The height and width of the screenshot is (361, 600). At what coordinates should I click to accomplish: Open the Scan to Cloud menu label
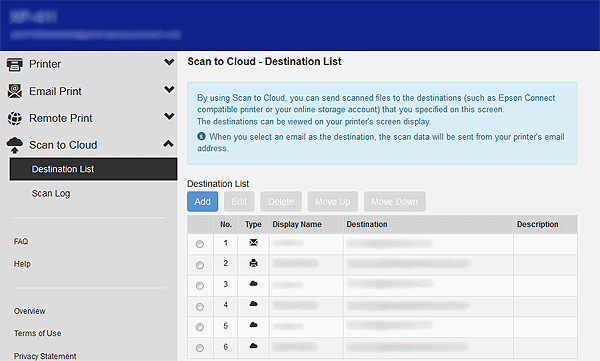click(63, 145)
